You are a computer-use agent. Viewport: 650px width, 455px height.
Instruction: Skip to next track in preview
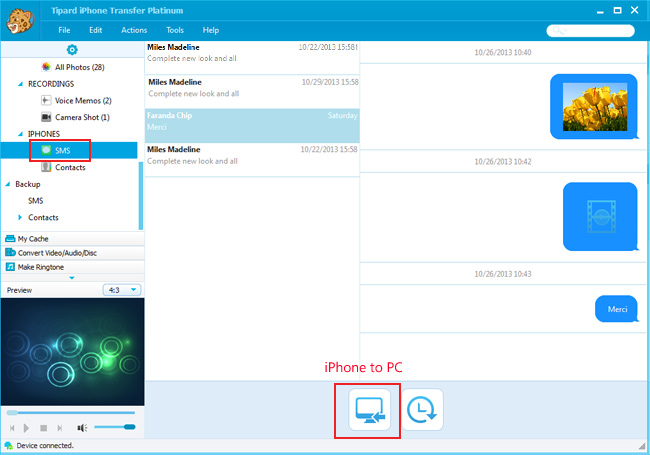pos(60,428)
